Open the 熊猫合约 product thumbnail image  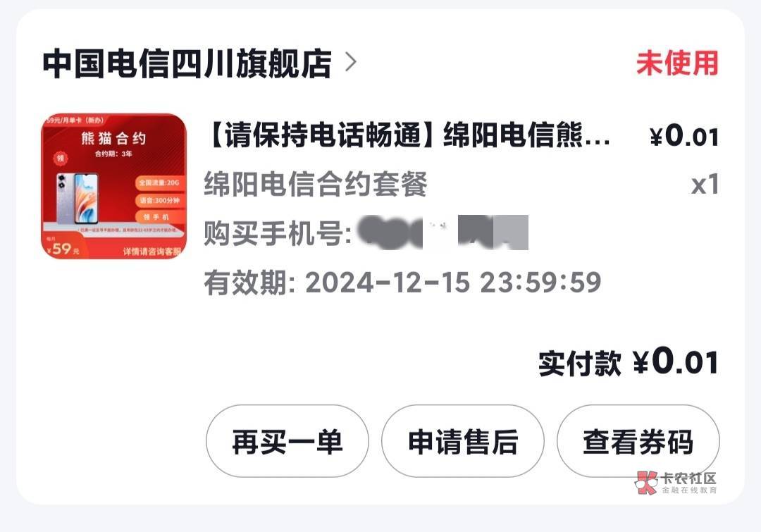click(x=113, y=186)
